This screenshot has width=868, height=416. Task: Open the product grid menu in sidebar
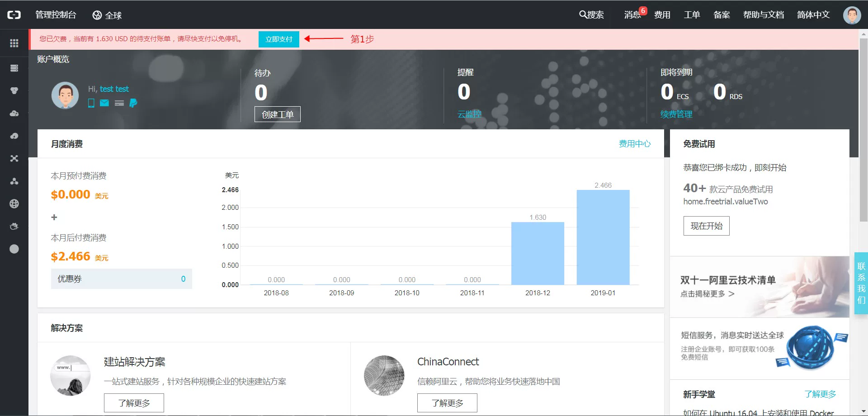point(14,43)
